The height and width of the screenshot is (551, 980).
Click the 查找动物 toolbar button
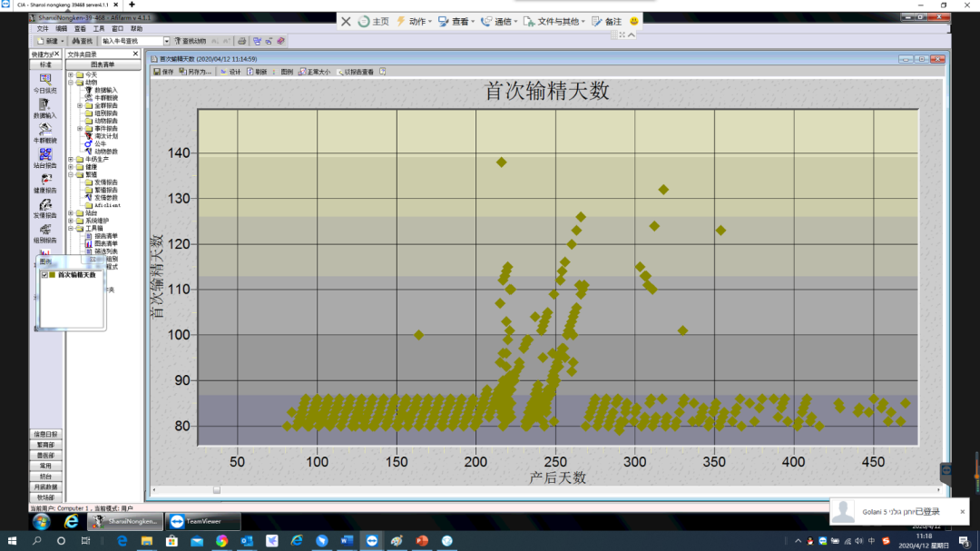point(190,41)
